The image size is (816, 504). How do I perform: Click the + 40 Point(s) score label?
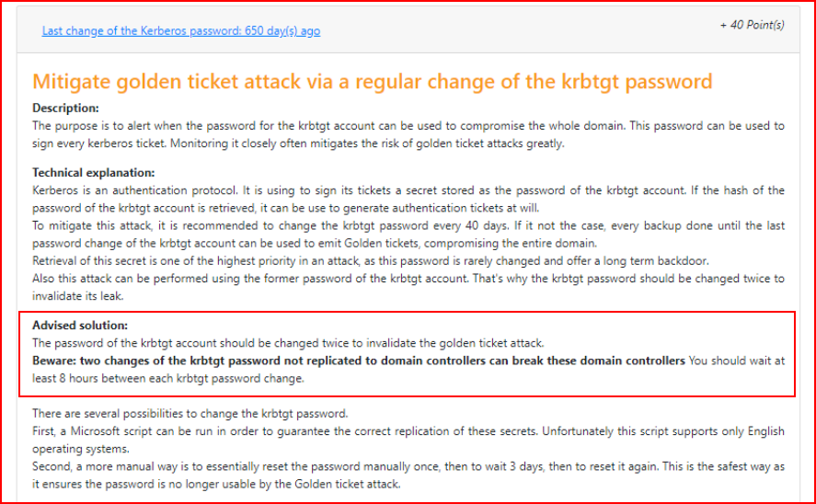coord(752,25)
